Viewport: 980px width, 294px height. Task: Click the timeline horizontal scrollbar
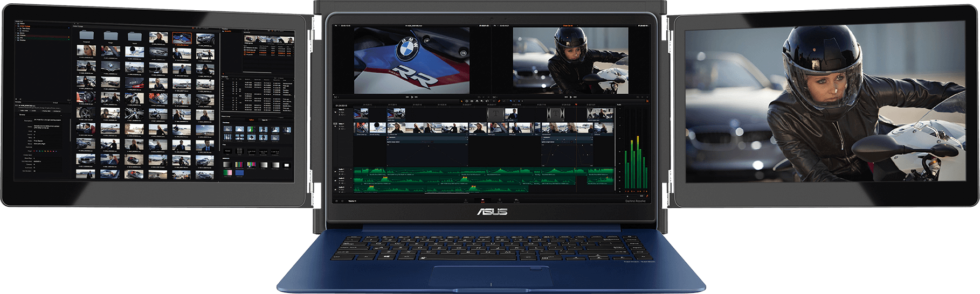(x=446, y=193)
